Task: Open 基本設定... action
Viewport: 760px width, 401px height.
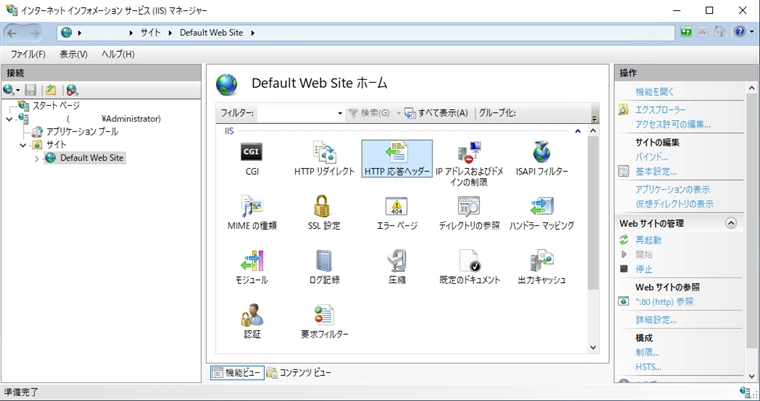Action: [656, 171]
